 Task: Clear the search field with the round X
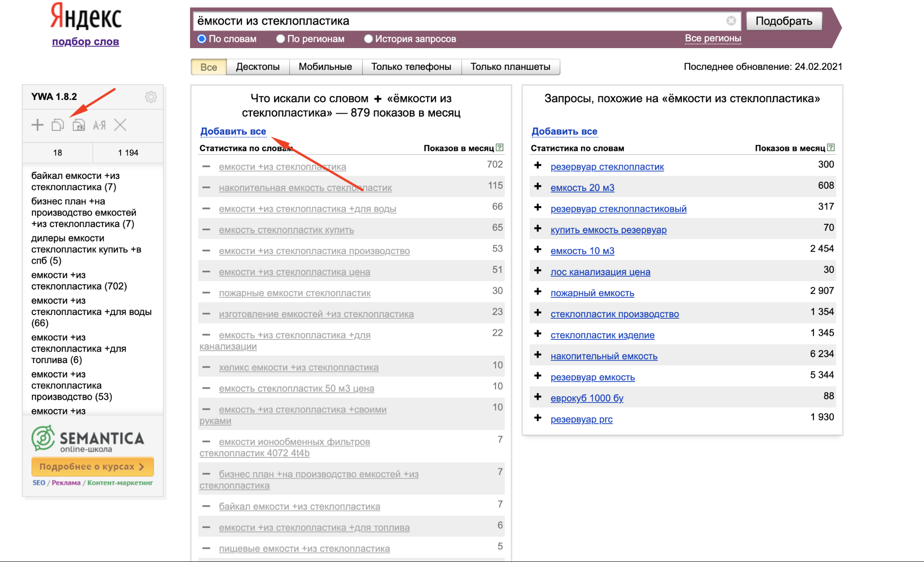coord(731,21)
